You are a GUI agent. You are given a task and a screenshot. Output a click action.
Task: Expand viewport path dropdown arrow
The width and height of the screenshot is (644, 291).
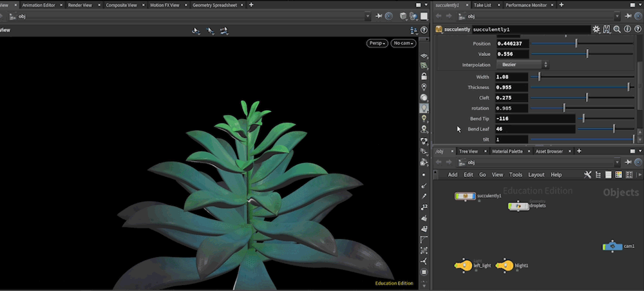pos(368,16)
